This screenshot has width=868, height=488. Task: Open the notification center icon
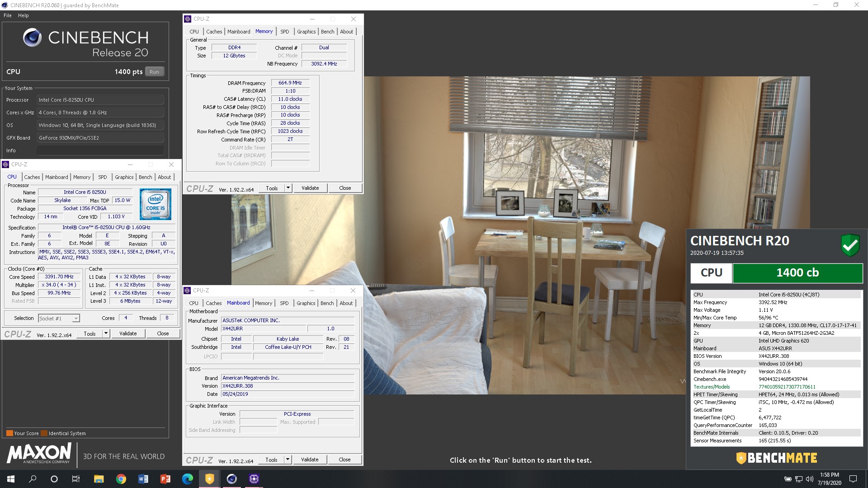click(x=853, y=479)
